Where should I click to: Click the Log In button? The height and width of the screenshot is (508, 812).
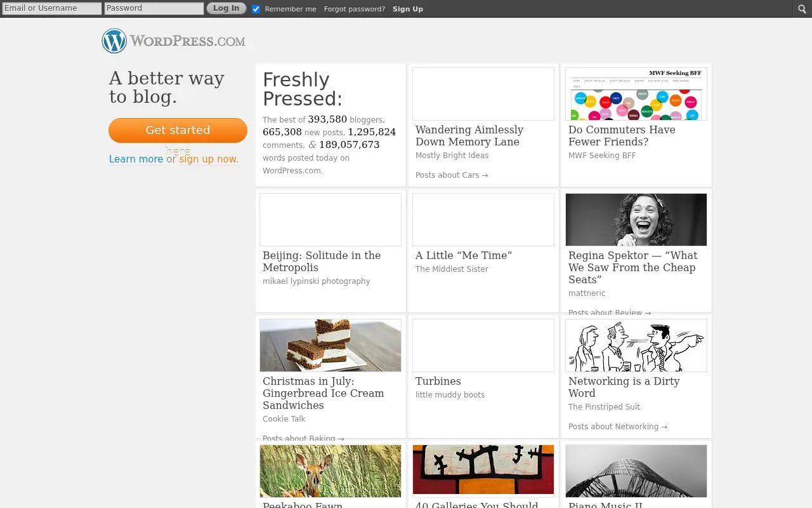click(x=226, y=8)
